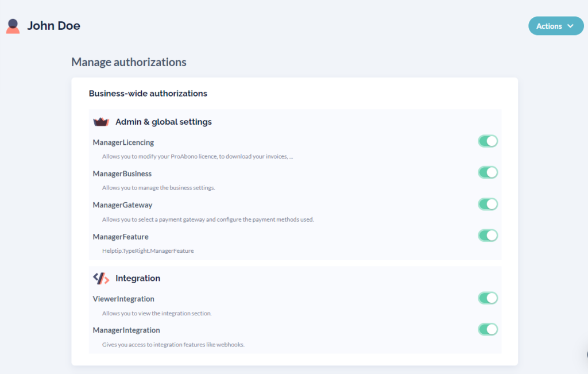Click the ProAbono licence description text

point(198,156)
